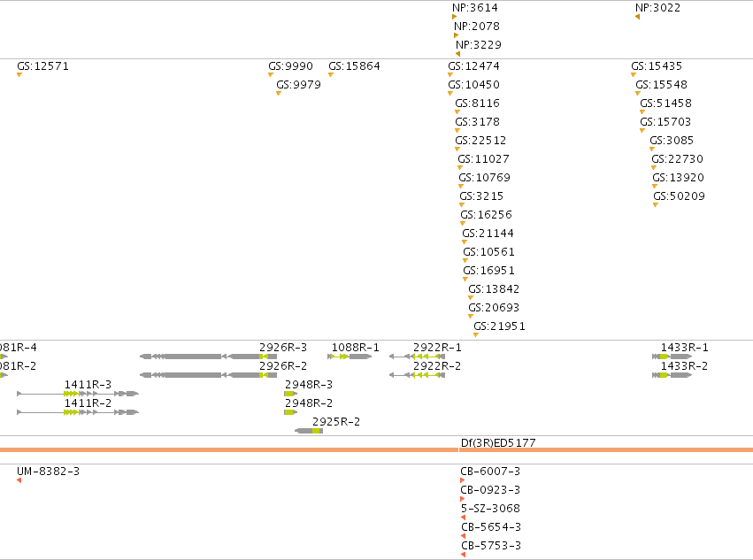Select the 2926R-3 transcript glyph
The width and height of the screenshot is (753, 560).
click(x=209, y=357)
